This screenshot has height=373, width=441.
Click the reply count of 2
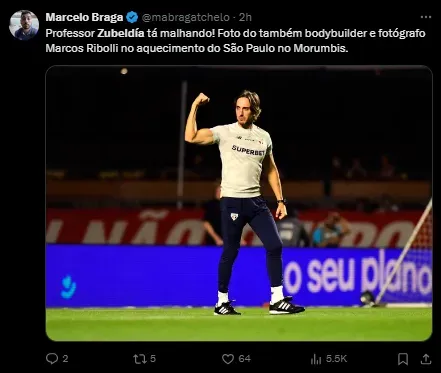(x=65, y=359)
